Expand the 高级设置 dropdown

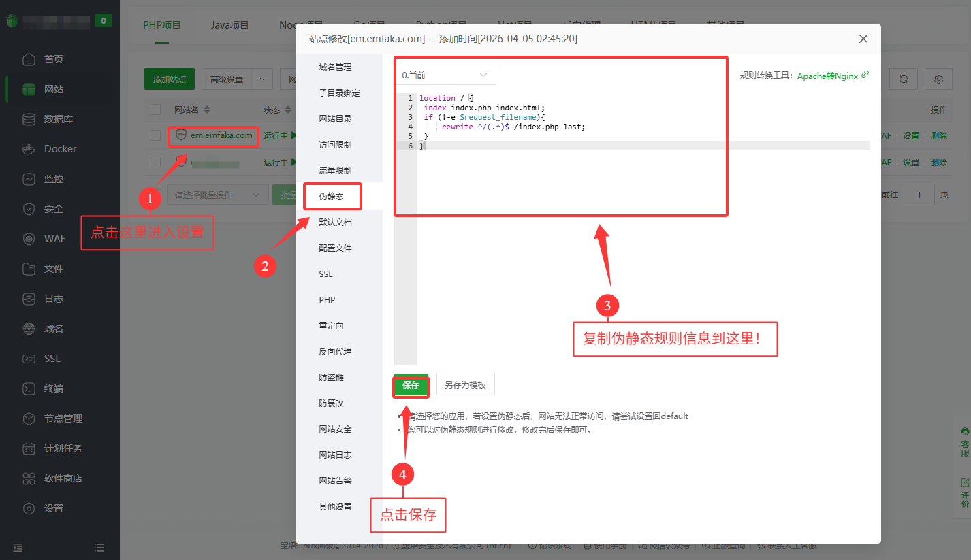click(x=237, y=78)
